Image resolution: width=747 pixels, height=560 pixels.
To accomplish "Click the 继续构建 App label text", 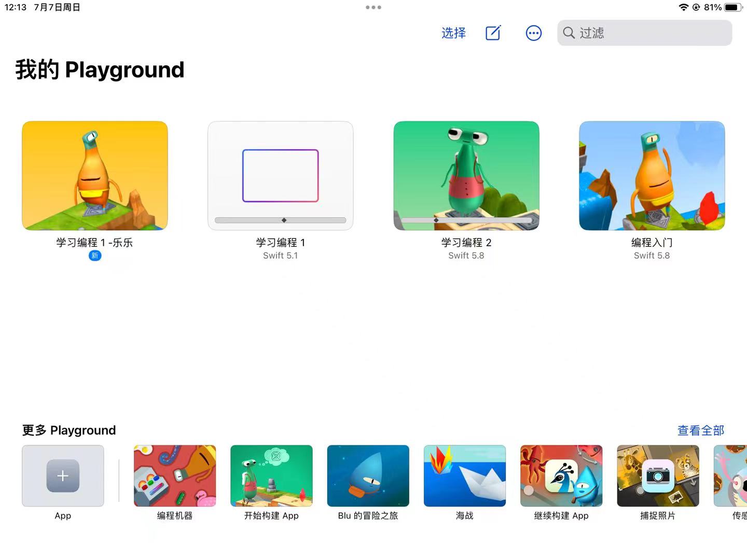I will 561,516.
